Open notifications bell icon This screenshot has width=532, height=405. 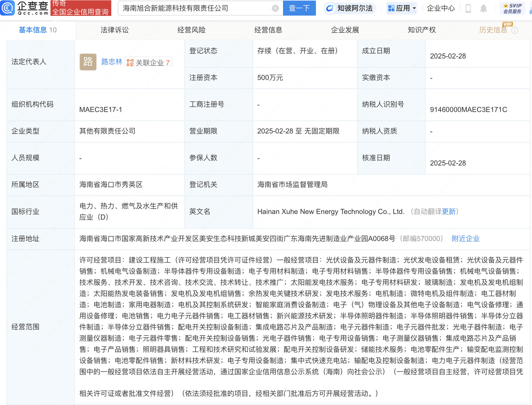483,9
